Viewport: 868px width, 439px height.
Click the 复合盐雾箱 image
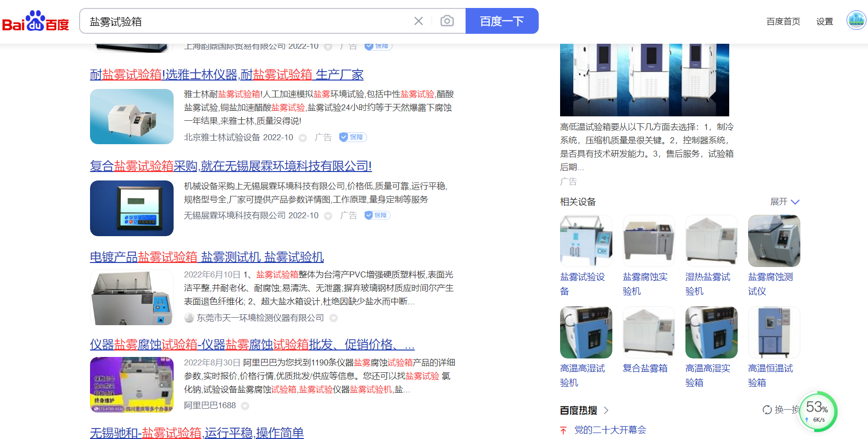click(649, 333)
